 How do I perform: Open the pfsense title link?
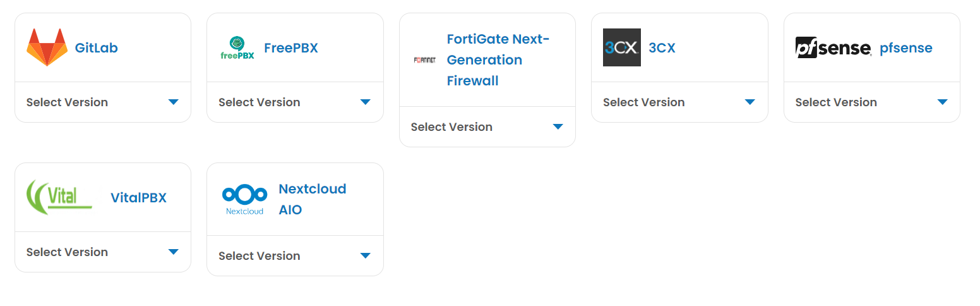pos(905,48)
